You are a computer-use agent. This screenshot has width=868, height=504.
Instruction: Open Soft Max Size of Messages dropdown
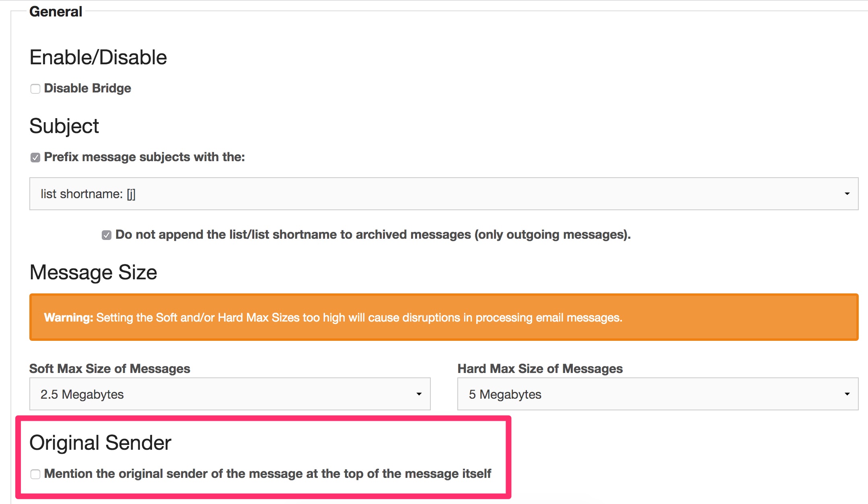[x=230, y=394]
